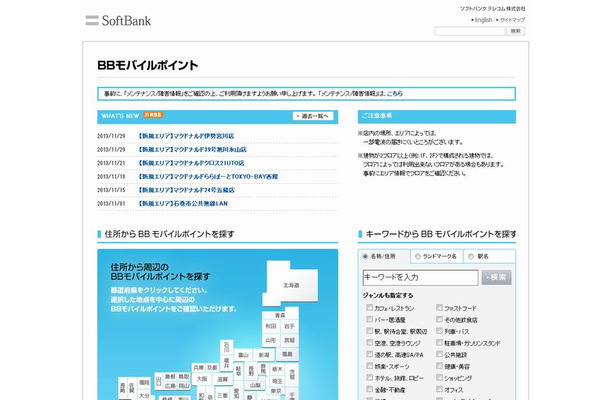Check the その他飲食店 genre box
Viewport: 610px width, 400px height.
(439, 319)
